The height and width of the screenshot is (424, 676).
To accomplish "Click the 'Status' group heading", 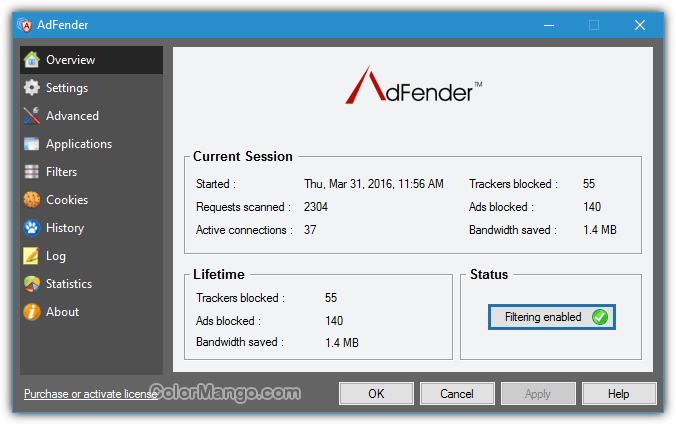I will 489,274.
